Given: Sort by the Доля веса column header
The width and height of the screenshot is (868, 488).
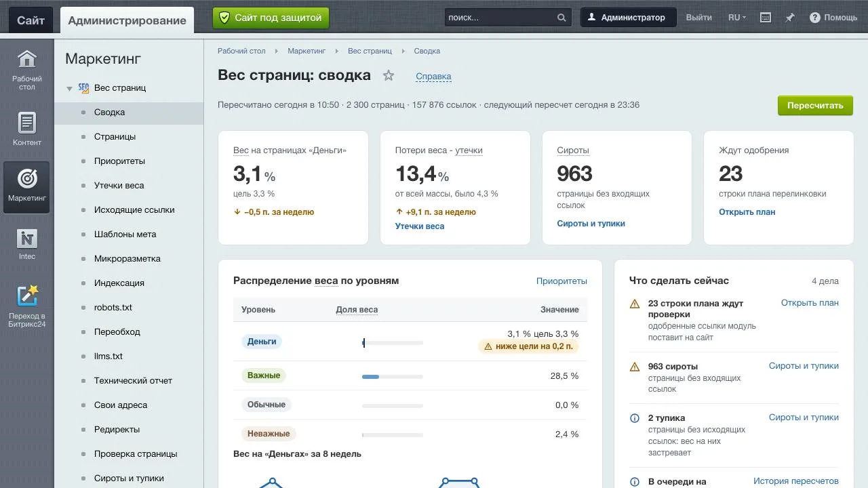Looking at the screenshot, I should (357, 310).
